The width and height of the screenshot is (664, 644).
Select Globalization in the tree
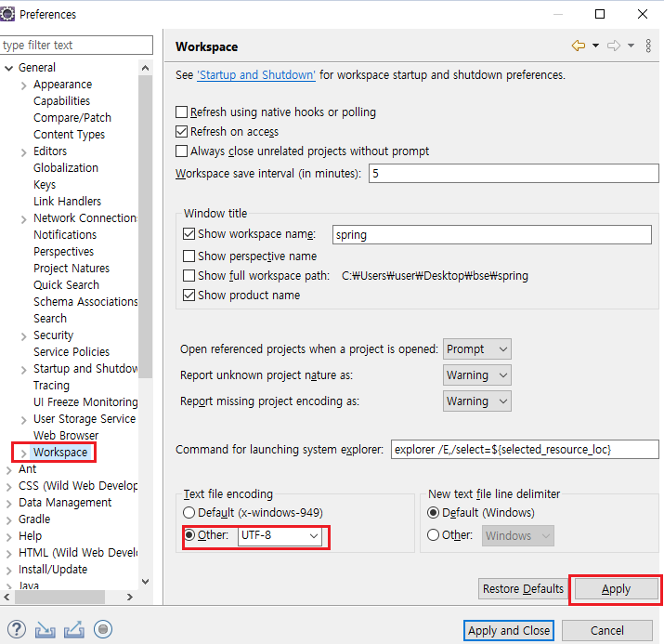point(66,168)
